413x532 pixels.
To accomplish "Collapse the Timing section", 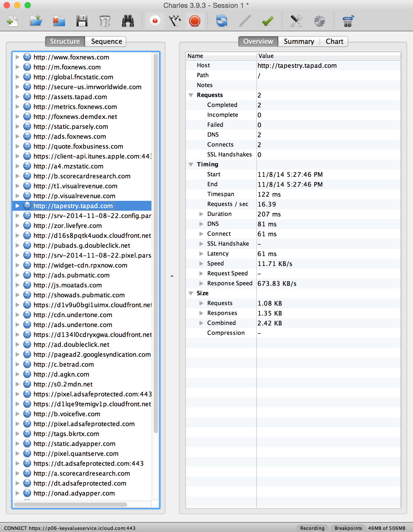I will 191,165.
